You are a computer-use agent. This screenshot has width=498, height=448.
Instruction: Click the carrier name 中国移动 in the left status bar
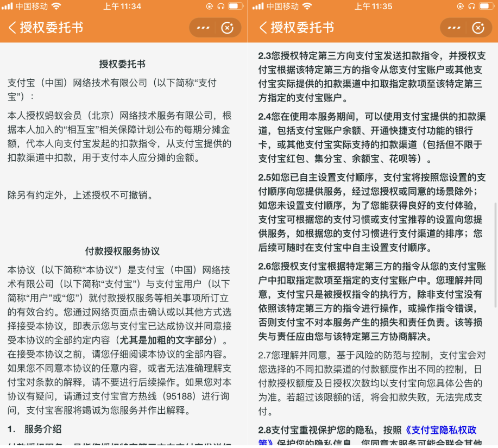(31, 6)
